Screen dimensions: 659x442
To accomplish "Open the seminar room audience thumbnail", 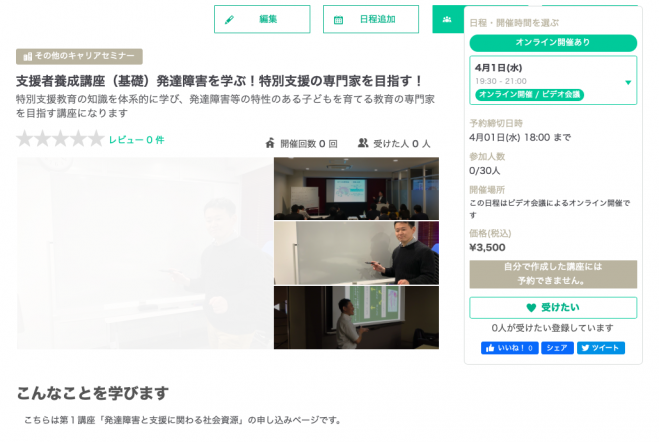I will tap(356, 189).
